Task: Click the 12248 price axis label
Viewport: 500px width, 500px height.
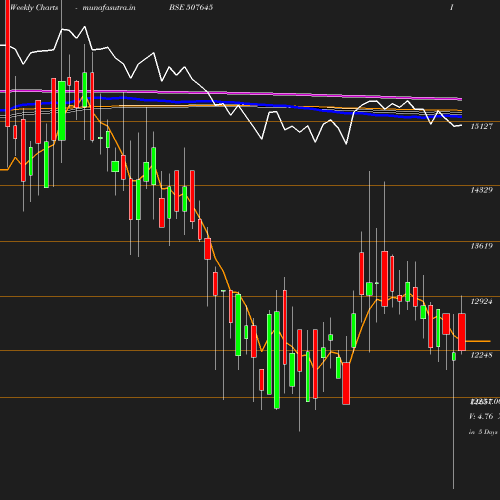Action: click(481, 355)
